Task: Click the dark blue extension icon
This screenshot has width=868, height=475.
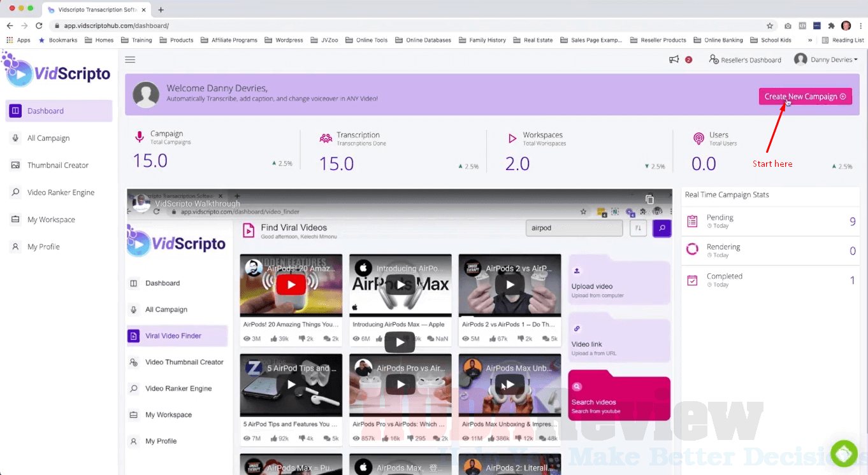Action: pos(817,26)
